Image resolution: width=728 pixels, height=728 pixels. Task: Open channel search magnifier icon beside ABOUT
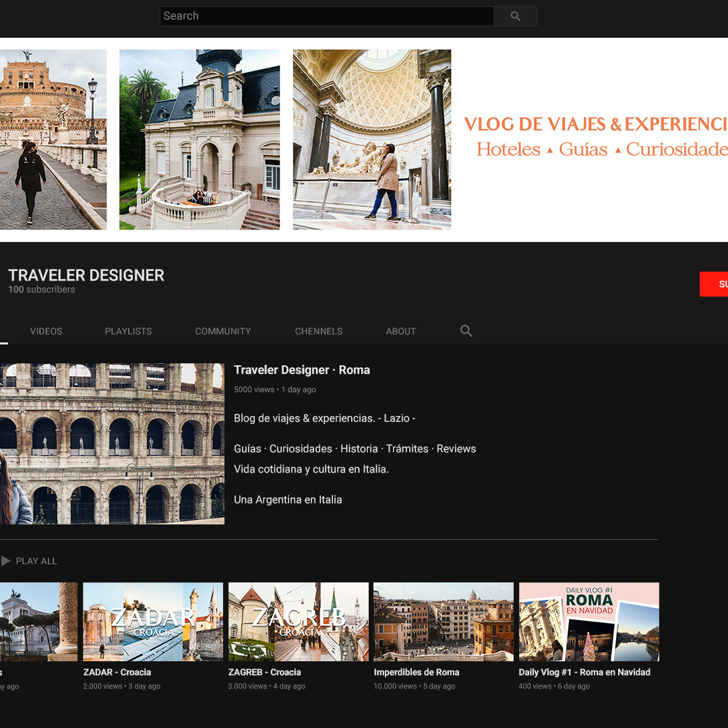[466, 331]
